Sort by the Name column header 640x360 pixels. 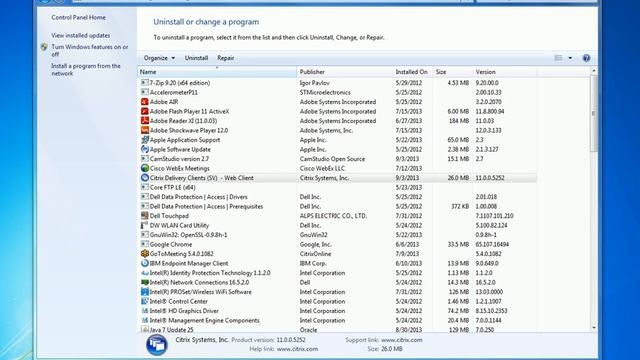217,72
